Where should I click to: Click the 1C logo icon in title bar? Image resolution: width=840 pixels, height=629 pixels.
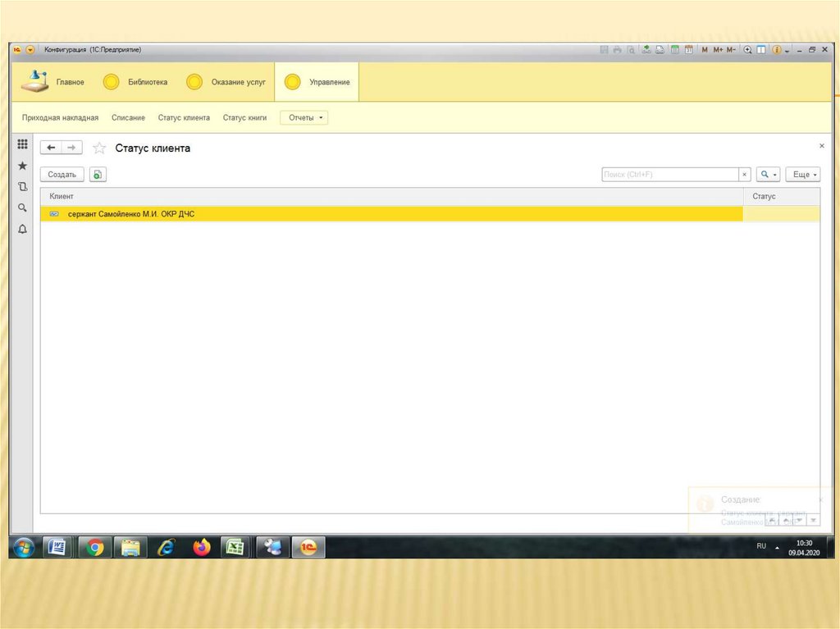pyautogui.click(x=17, y=50)
